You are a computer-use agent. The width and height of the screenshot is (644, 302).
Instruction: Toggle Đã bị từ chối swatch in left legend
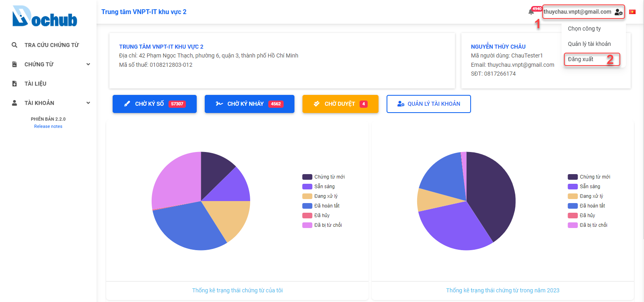307,225
